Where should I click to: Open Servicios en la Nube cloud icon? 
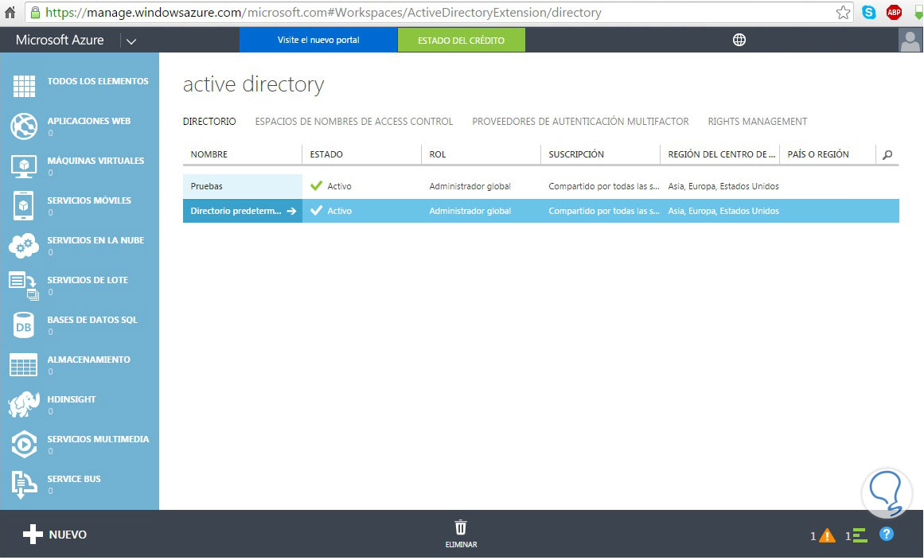(24, 246)
